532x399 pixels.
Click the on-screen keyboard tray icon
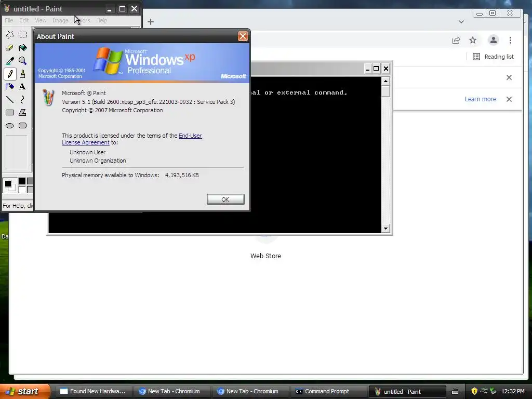click(455, 392)
